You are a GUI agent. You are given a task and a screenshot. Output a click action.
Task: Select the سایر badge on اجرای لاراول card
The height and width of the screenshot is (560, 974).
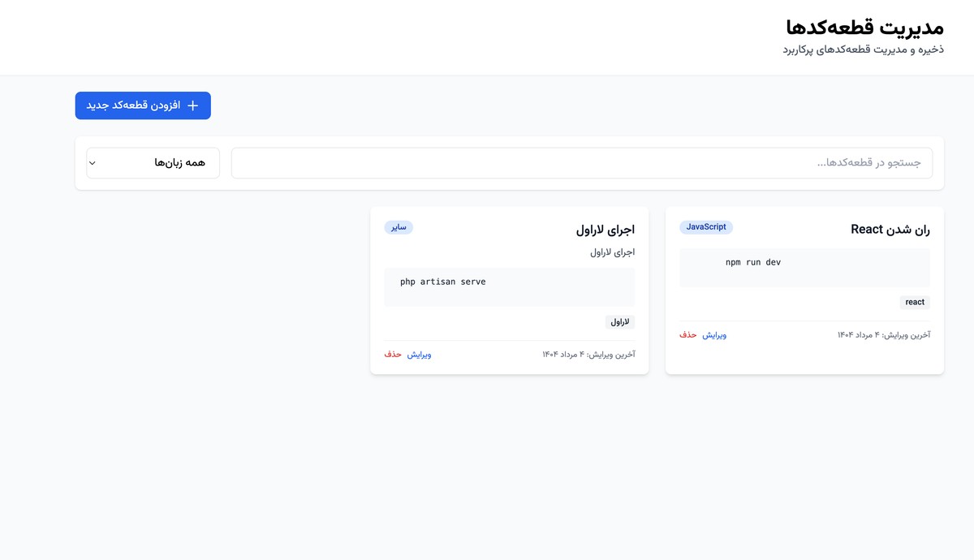pos(399,227)
